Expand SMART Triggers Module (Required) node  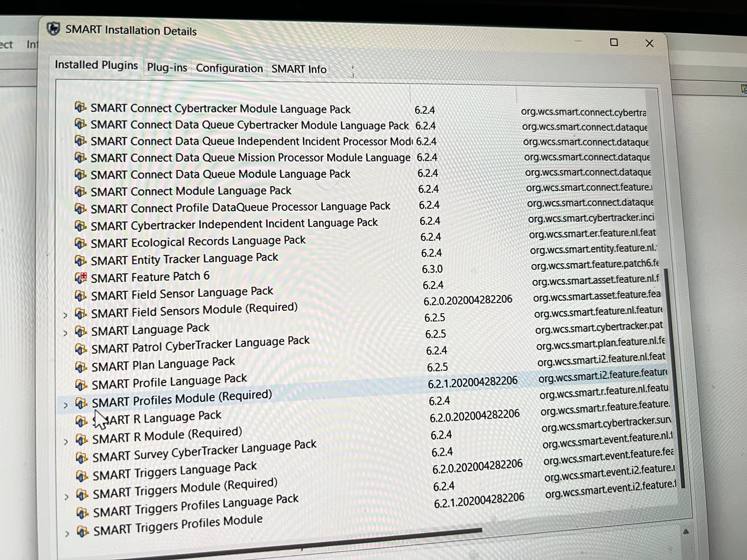click(x=67, y=497)
